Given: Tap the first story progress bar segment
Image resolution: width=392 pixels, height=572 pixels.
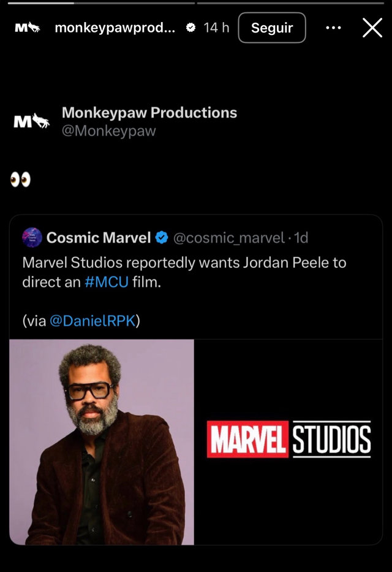Looking at the screenshot, I should pos(101,3).
